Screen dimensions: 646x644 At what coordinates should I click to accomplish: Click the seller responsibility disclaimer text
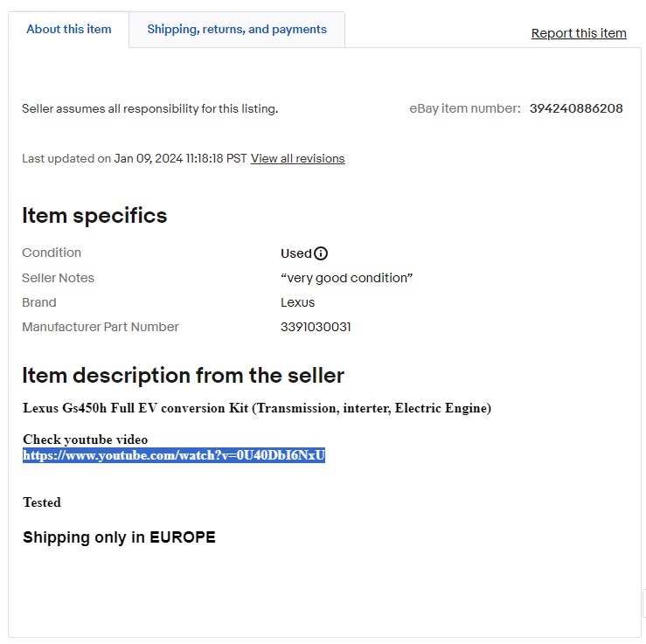point(149,109)
